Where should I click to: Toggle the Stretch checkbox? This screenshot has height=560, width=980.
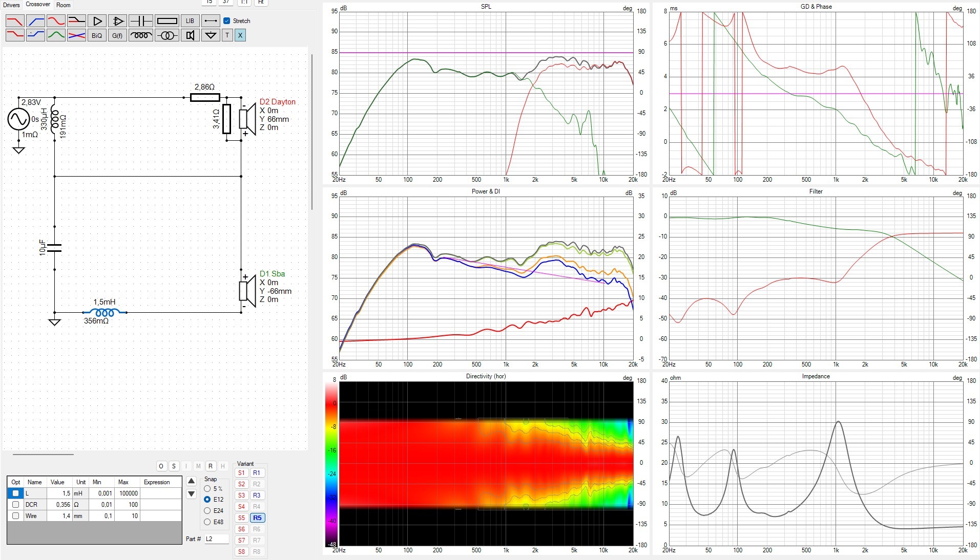coord(227,21)
